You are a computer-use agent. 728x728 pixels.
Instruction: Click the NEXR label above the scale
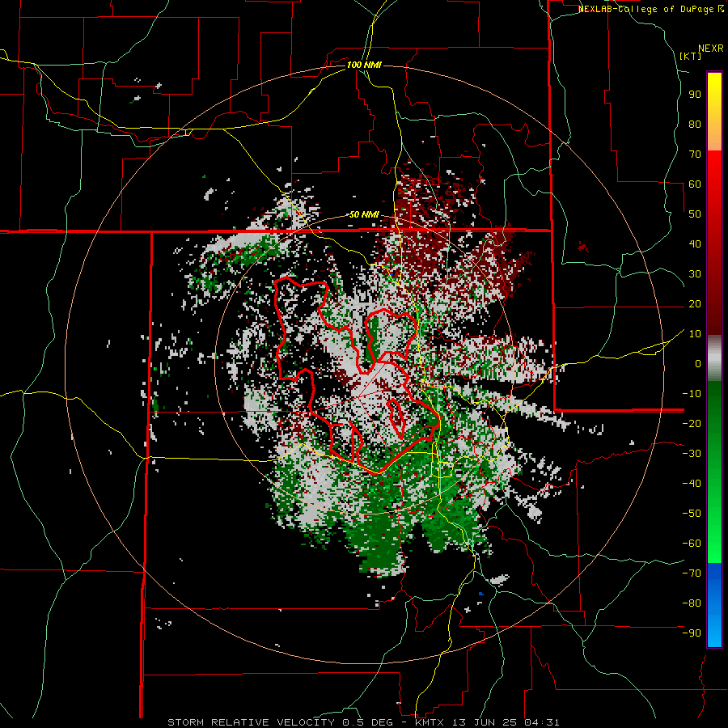coord(711,49)
